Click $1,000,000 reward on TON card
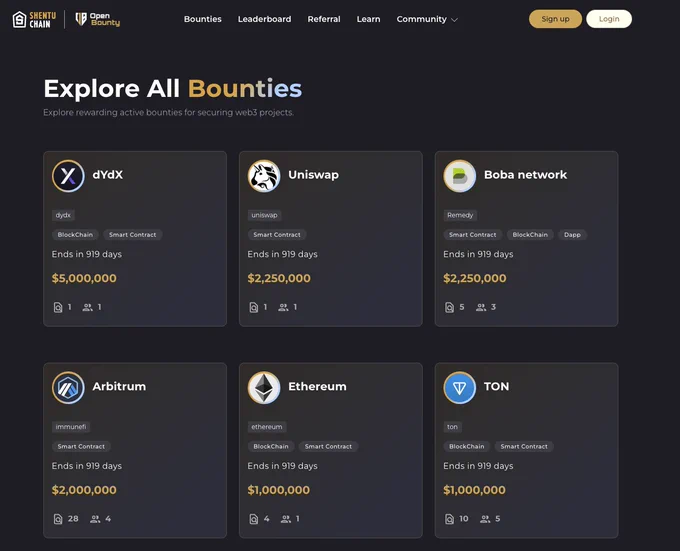Image resolution: width=680 pixels, height=551 pixels. pyautogui.click(x=474, y=490)
